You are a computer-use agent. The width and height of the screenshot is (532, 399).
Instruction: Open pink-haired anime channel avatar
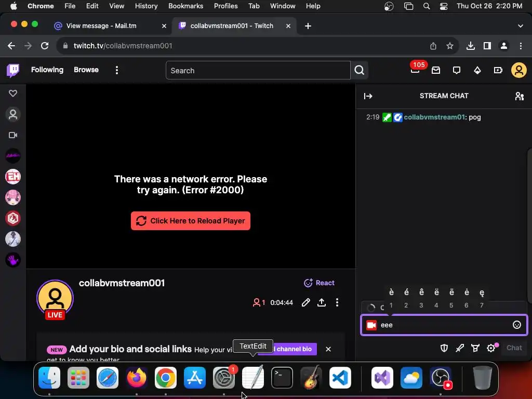tap(13, 197)
